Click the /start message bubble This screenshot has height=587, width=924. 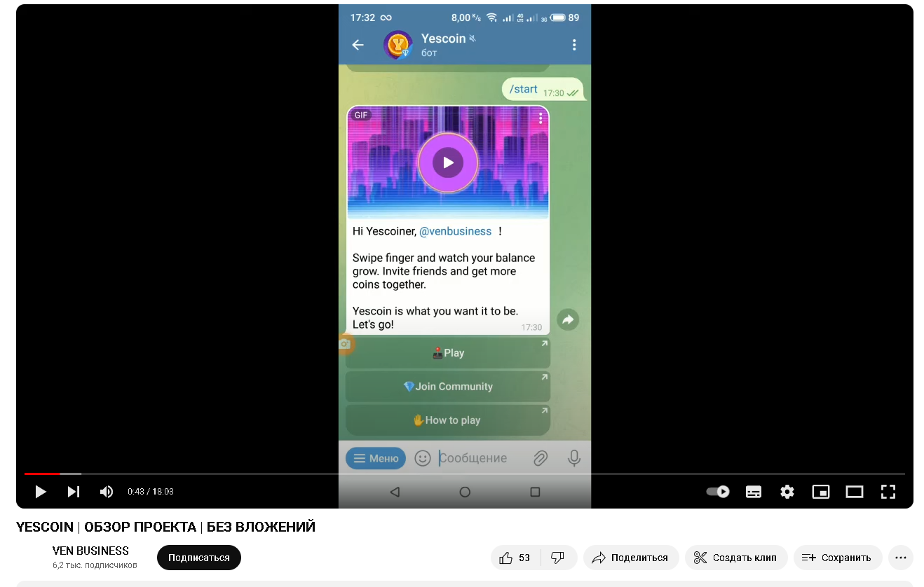tap(543, 90)
